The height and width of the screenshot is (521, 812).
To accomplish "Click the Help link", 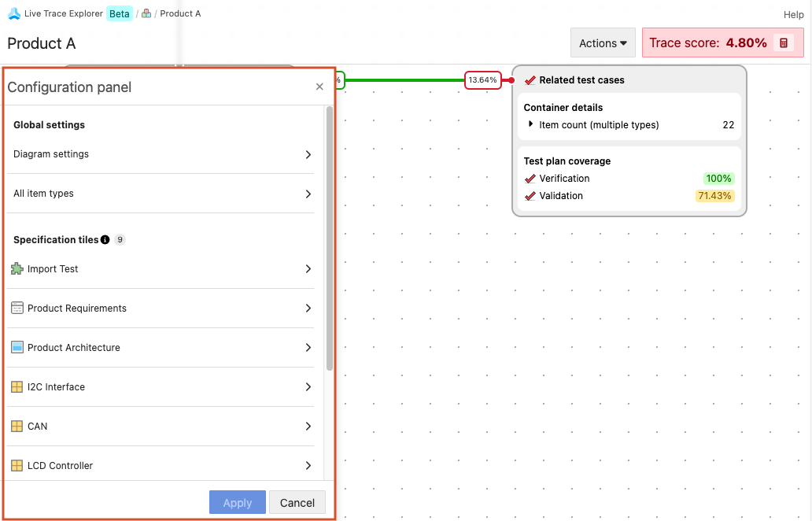I will (793, 15).
